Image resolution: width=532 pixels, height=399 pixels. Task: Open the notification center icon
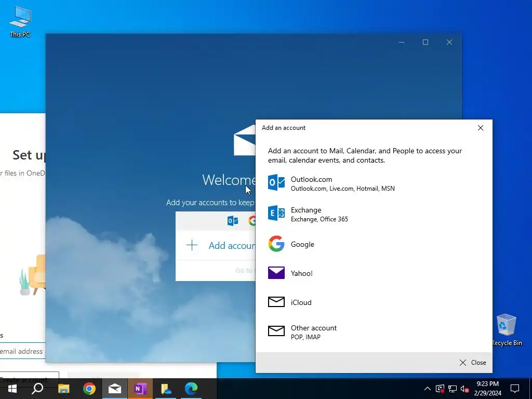pos(515,389)
